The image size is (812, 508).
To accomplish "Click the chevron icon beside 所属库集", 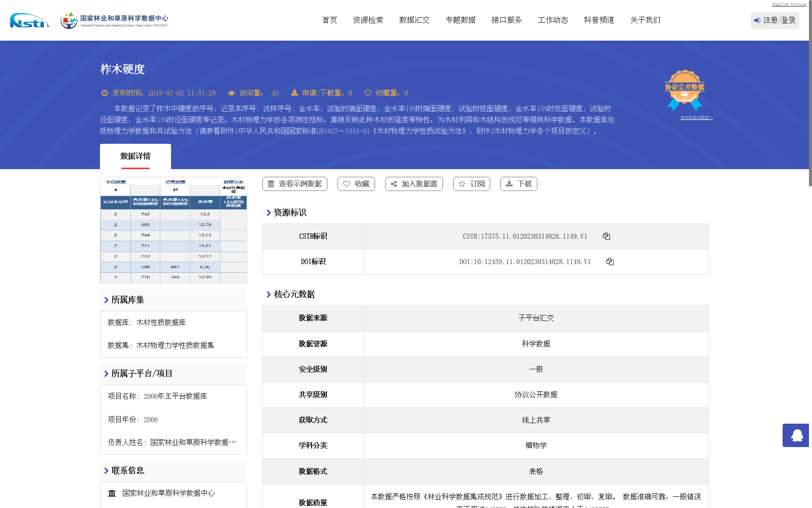I will (106, 300).
